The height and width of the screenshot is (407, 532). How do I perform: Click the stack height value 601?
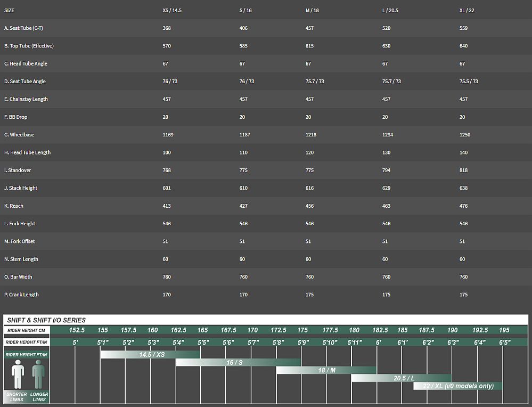167,188
